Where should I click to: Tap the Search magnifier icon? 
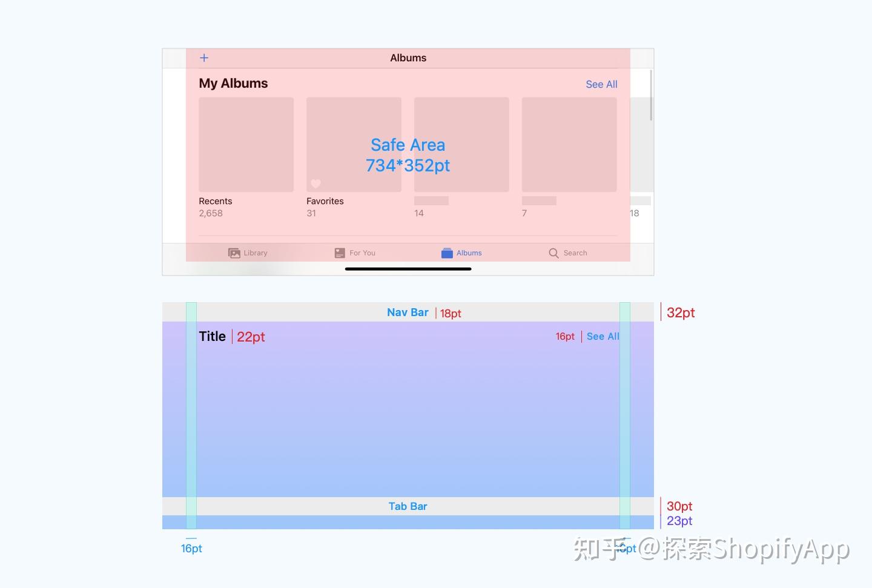[x=553, y=253]
